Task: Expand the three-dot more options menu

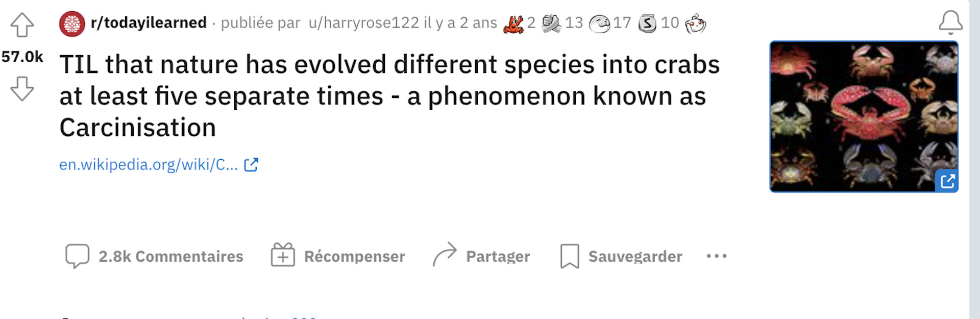Action: [717, 256]
